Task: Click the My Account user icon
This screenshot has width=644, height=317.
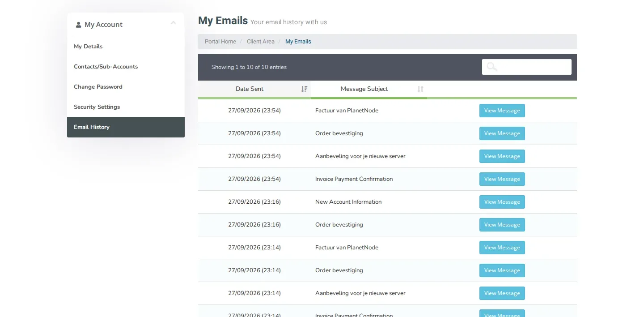Action: [79, 25]
